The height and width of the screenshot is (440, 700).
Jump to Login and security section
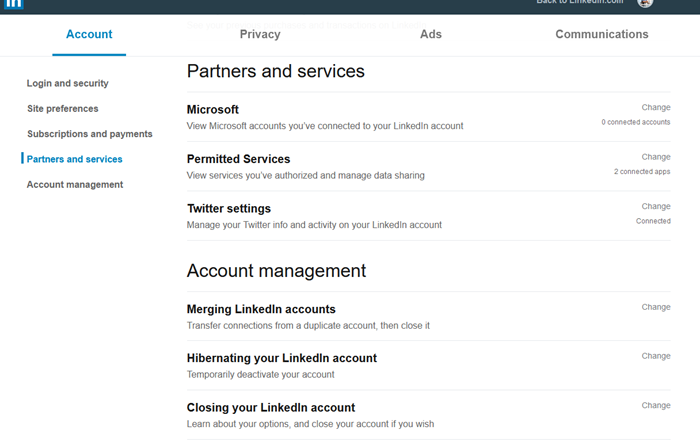(68, 84)
